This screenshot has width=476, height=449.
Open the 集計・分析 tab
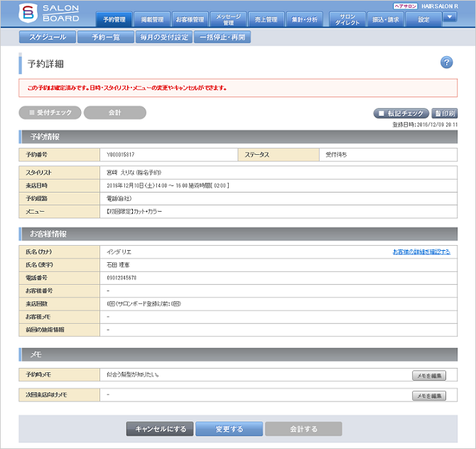click(x=305, y=19)
